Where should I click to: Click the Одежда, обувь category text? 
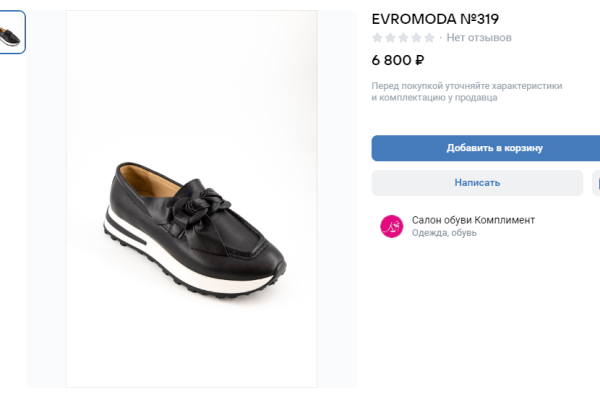pyautogui.click(x=444, y=233)
